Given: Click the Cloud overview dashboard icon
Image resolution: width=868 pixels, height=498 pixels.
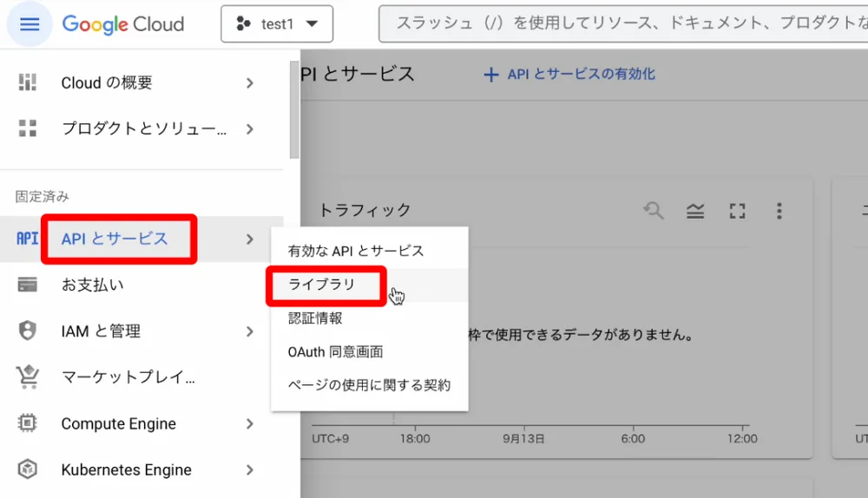Looking at the screenshot, I should coord(27,82).
